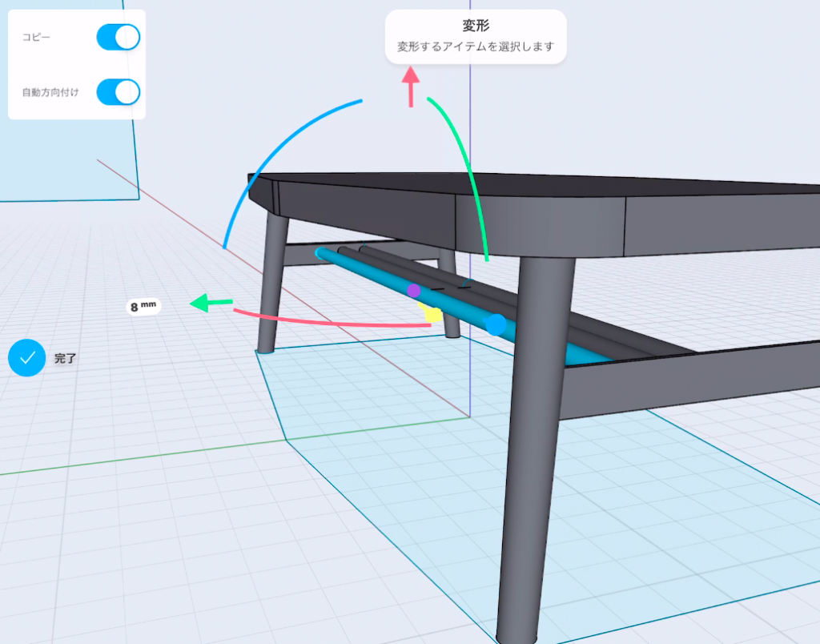Open the 8 mm distance value field

[143, 306]
